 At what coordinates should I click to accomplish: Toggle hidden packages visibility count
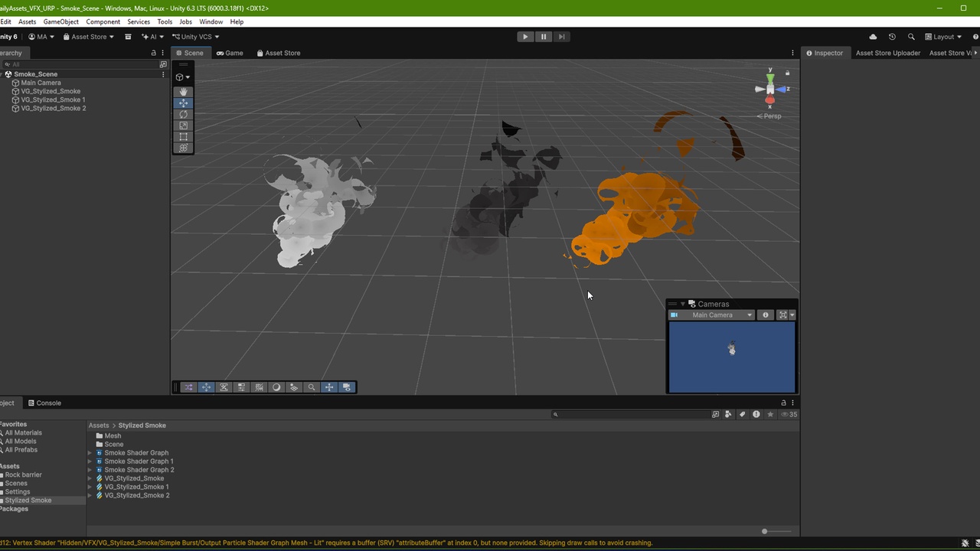[x=789, y=414]
